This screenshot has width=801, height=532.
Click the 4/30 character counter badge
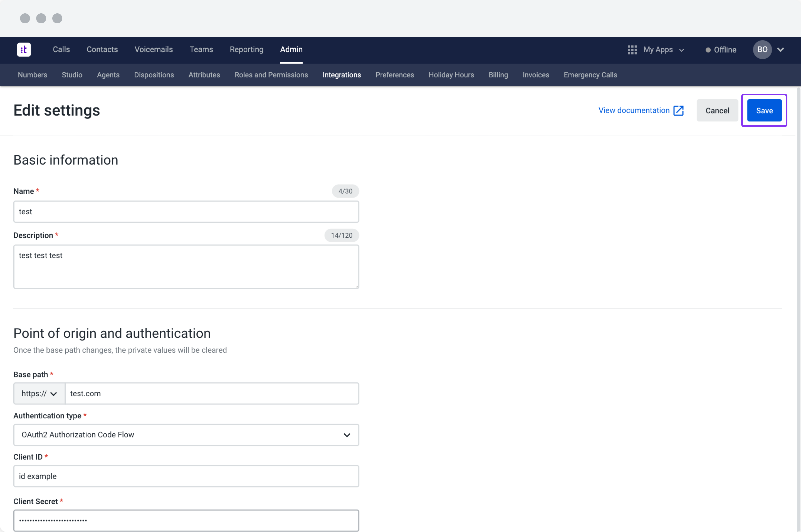tap(345, 191)
